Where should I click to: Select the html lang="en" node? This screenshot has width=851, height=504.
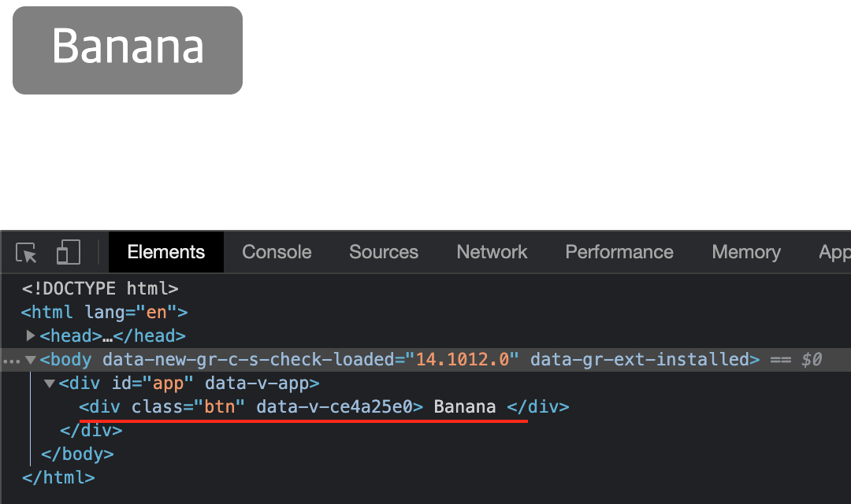[x=104, y=313]
